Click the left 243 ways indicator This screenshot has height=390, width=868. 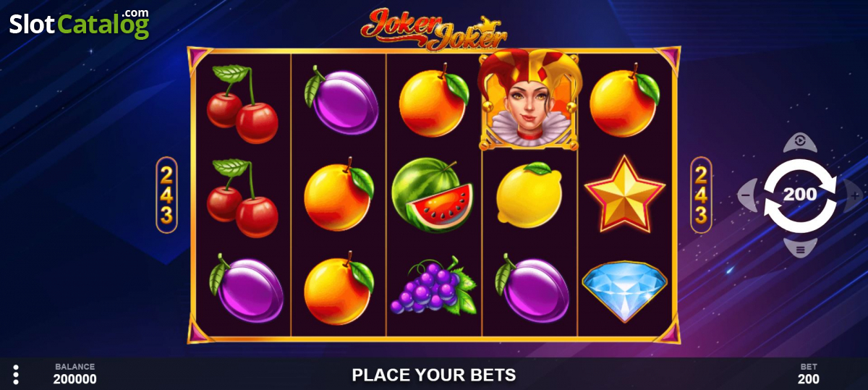pos(167,195)
